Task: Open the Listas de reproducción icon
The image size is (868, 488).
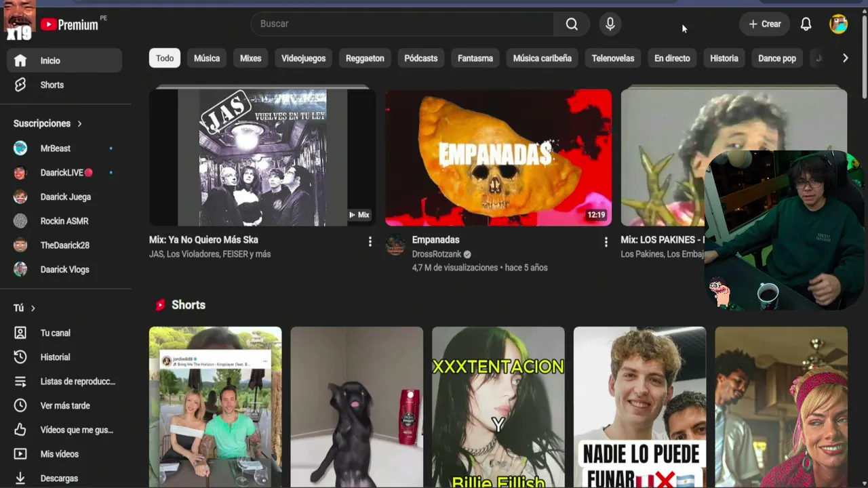Action: point(20,382)
